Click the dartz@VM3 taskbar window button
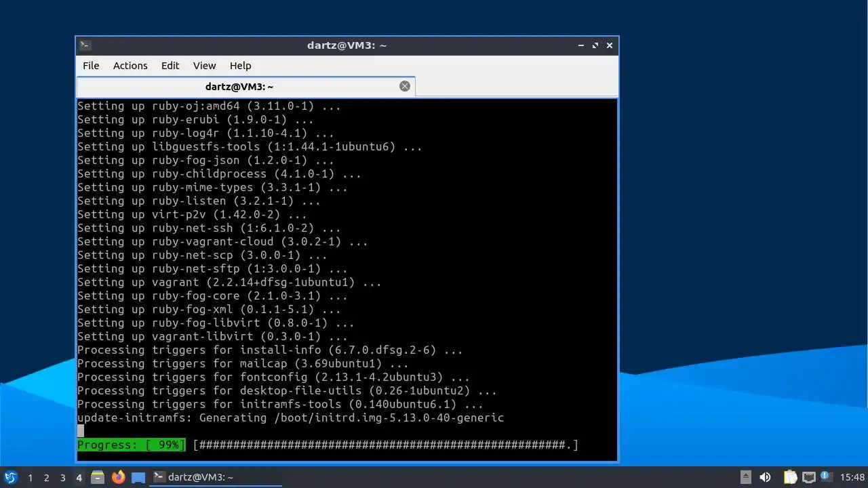This screenshot has height=488, width=868. (x=216, y=477)
